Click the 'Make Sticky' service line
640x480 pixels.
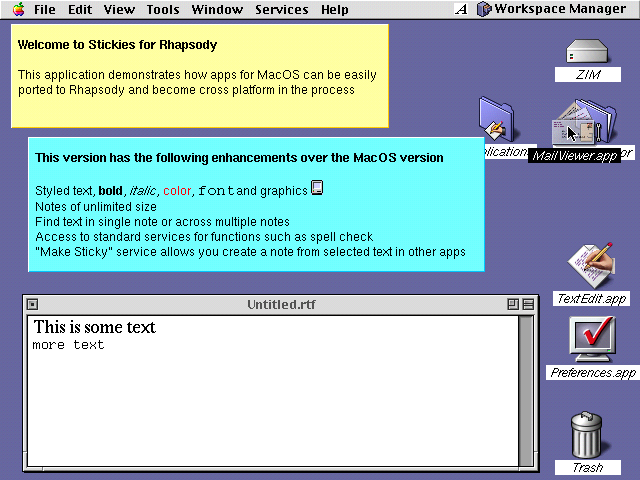coord(250,252)
